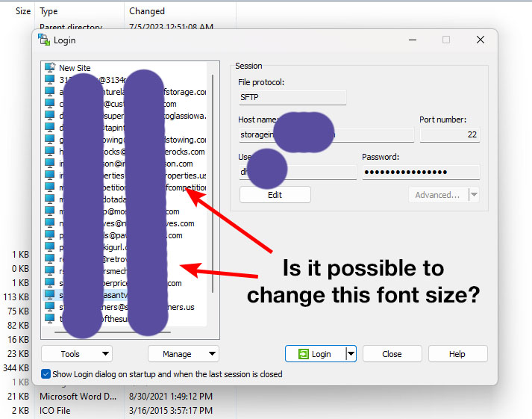Image resolution: width=532 pixels, height=419 pixels.
Task: Open the arrow next to the Login button
Action: 351,354
